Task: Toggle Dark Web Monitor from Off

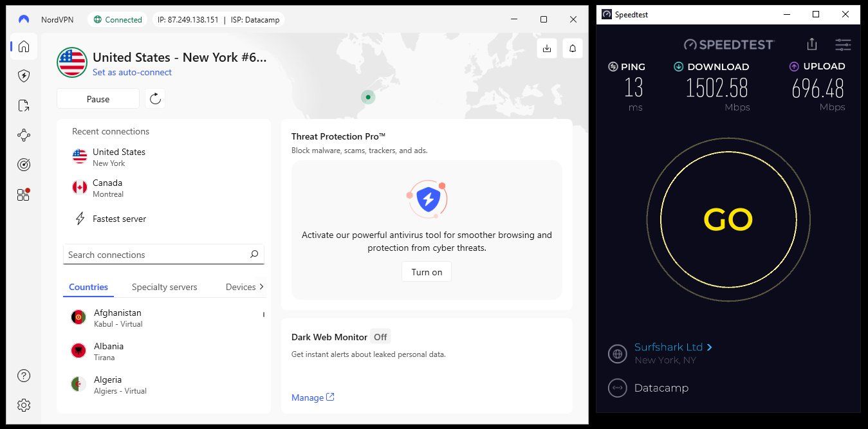Action: 380,336
